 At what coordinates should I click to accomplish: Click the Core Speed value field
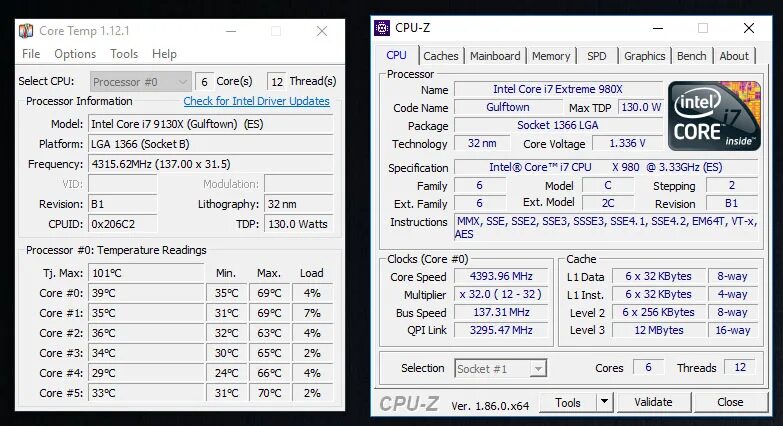coord(501,276)
